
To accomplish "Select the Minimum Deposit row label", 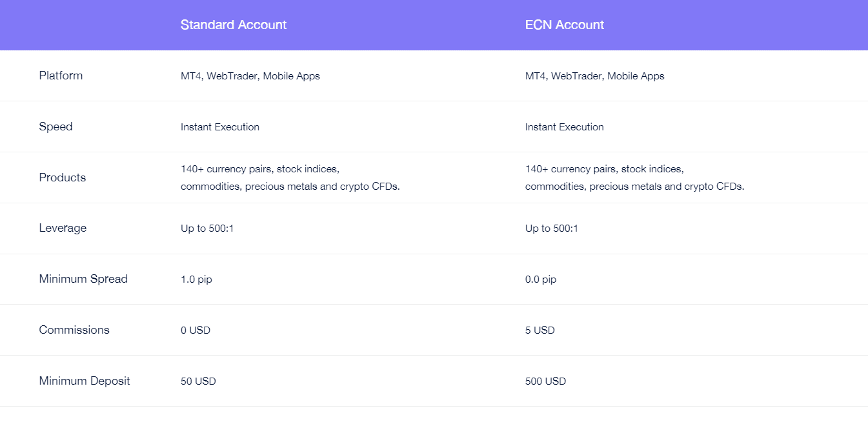I will click(85, 381).
